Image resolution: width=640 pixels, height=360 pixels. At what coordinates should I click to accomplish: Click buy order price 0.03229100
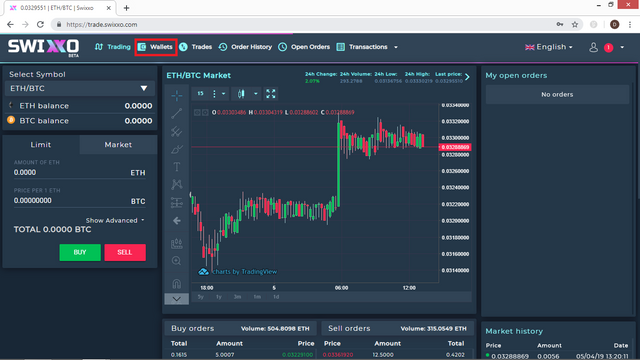pyautogui.click(x=298, y=355)
